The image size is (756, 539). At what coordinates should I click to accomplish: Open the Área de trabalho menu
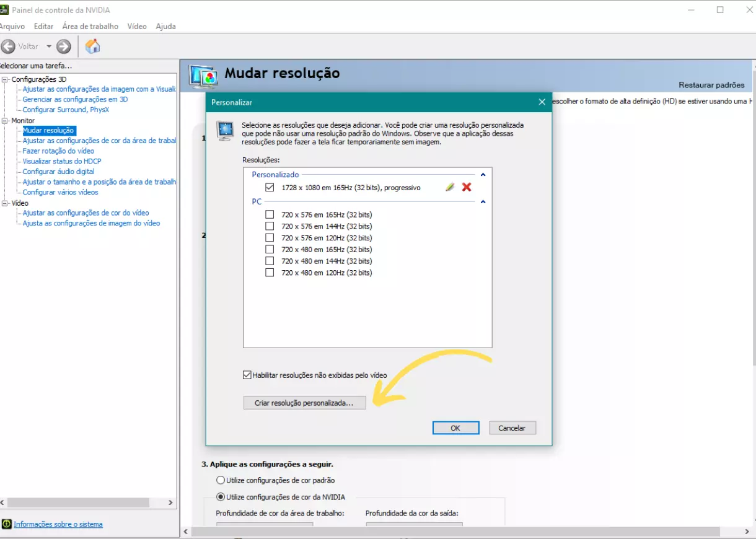click(90, 26)
